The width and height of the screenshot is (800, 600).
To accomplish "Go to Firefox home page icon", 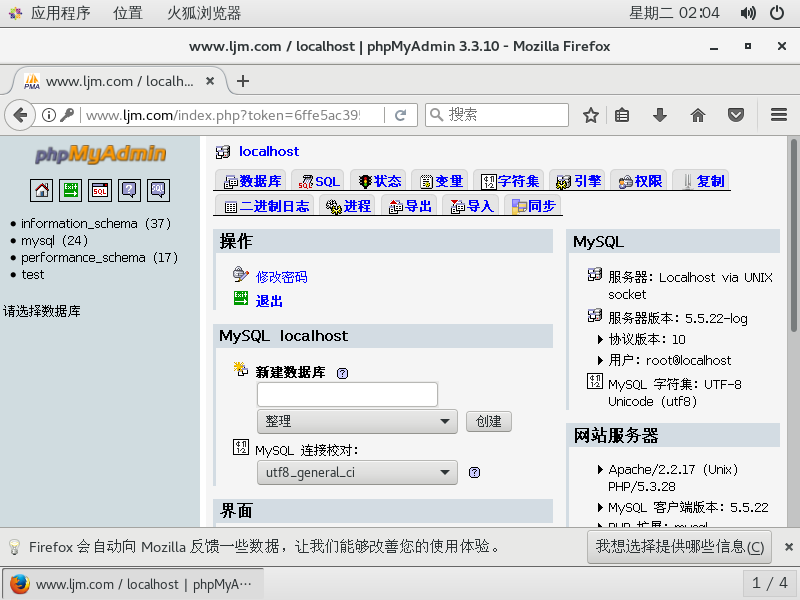I will 697,115.
